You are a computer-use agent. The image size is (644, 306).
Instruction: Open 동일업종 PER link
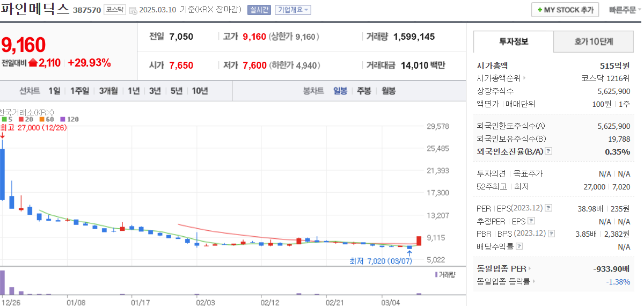[x=504, y=268]
